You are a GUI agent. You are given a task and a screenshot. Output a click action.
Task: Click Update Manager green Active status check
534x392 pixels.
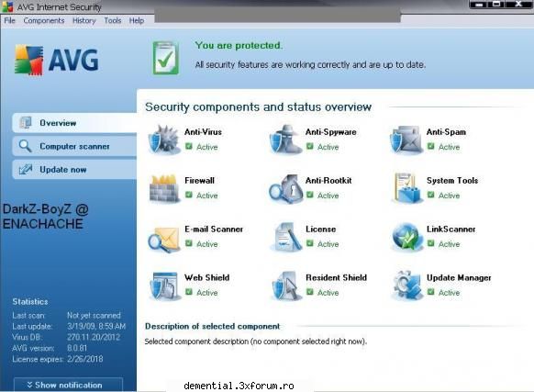(431, 292)
